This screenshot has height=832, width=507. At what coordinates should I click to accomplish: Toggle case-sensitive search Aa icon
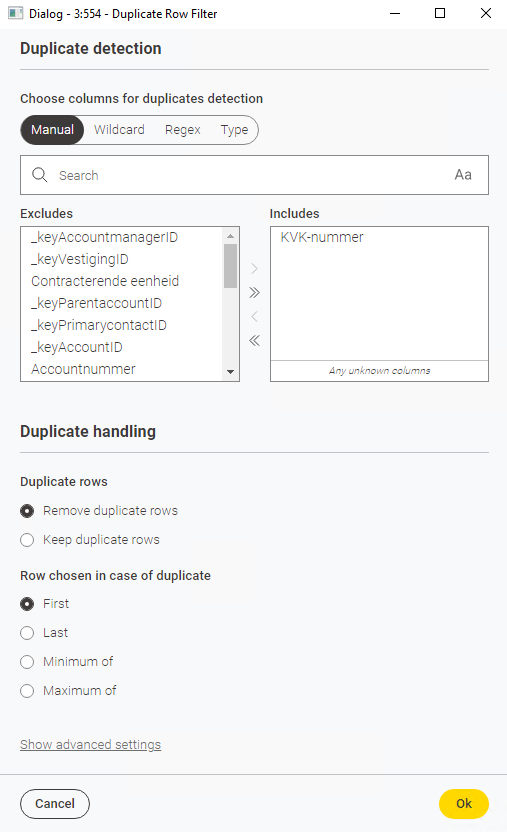pos(463,175)
